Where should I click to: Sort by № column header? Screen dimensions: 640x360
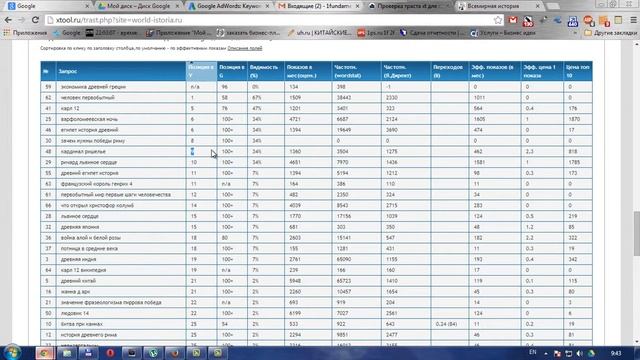pyautogui.click(x=48, y=71)
